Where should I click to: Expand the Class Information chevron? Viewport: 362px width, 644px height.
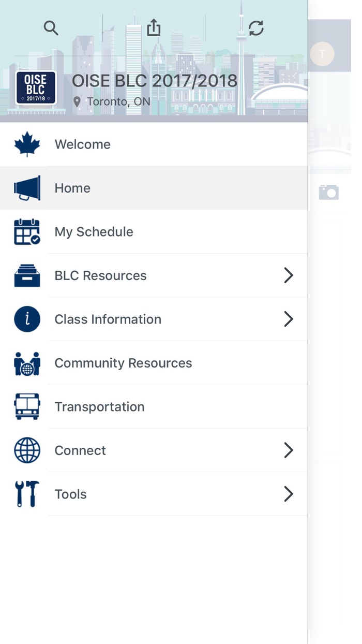click(289, 319)
